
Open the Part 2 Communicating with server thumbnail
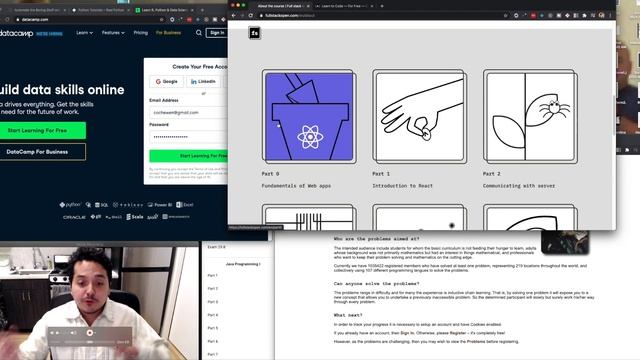[x=530, y=116]
